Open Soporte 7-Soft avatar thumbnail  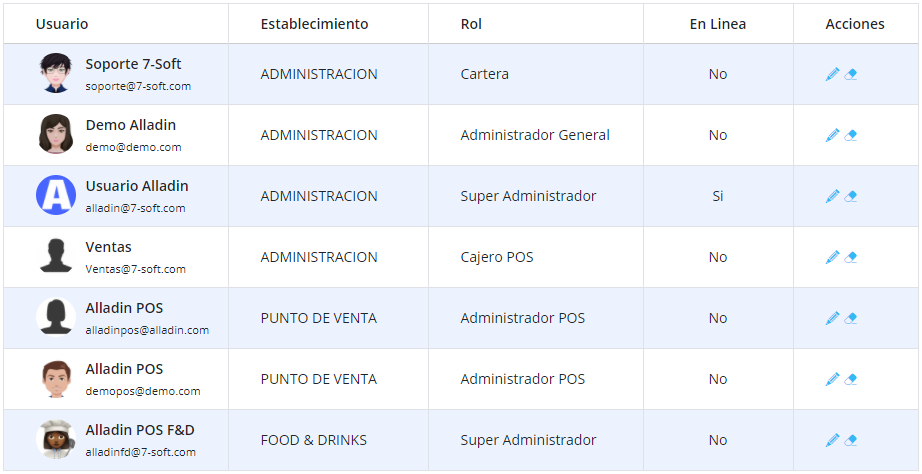(56, 74)
